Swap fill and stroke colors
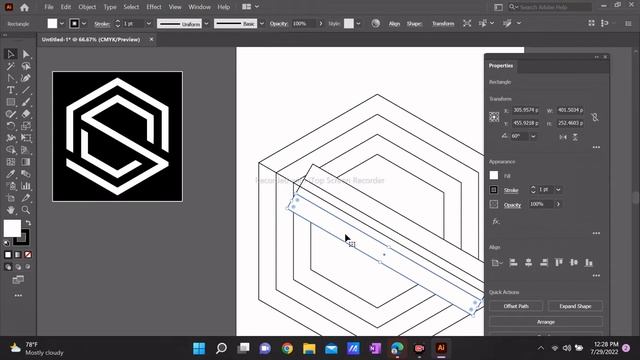Viewport: 640px width, 360px height. point(28,223)
